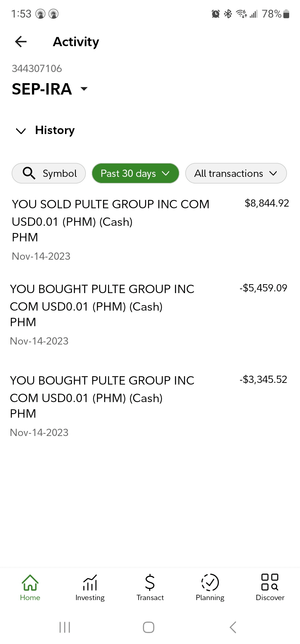Collapse the History section chevron
The width and height of the screenshot is (300, 644).
pos(21,131)
